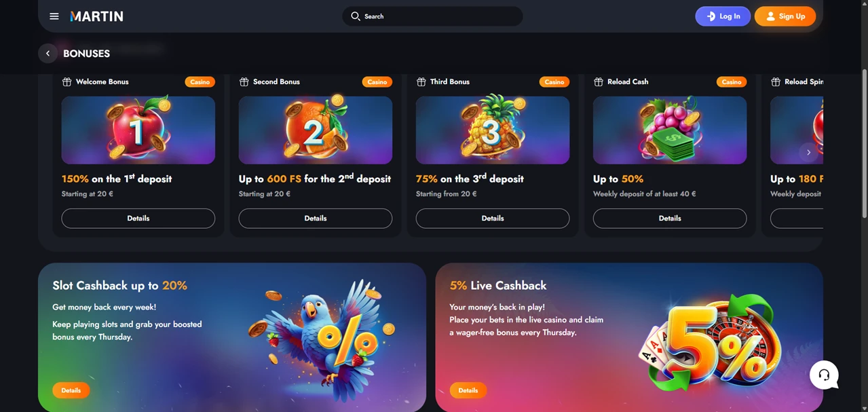Open Details for Third Bonus
Image resolution: width=868 pixels, height=412 pixels.
click(x=493, y=219)
